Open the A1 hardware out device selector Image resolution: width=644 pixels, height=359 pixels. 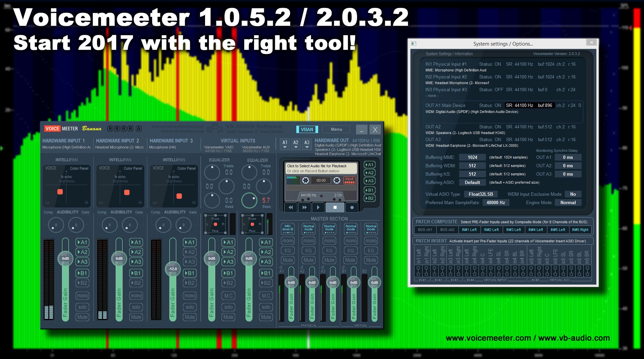(x=285, y=144)
